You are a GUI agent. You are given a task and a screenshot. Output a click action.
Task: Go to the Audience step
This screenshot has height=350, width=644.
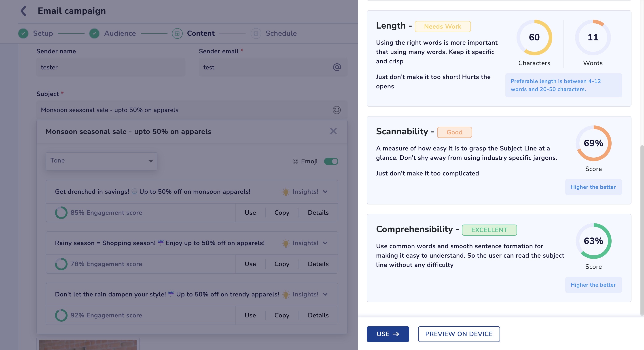point(120,33)
